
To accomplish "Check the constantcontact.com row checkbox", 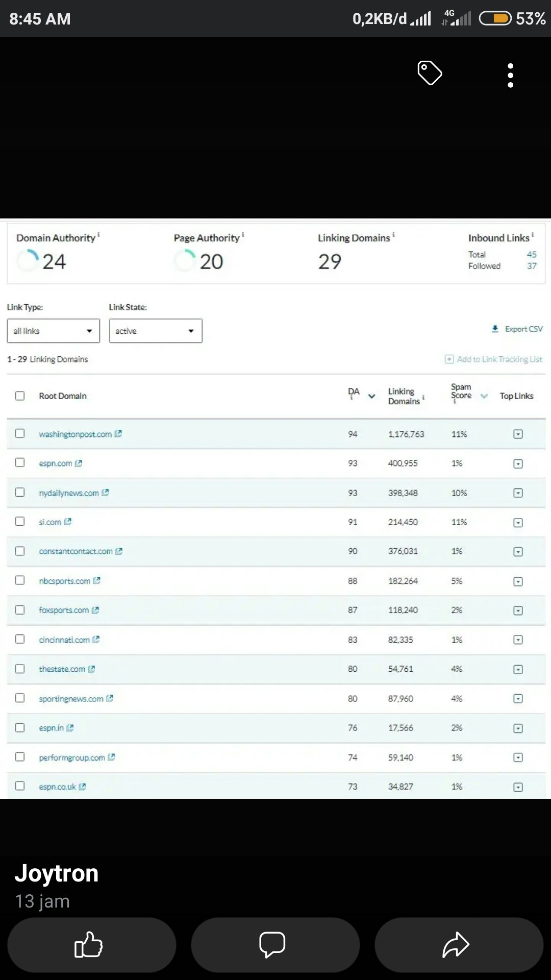I will tap(20, 551).
